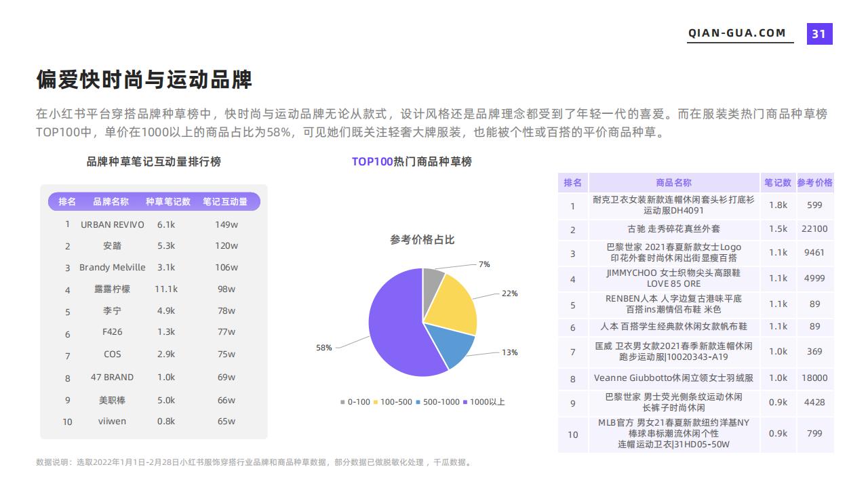Click the 参考价格 column header
Viewport: 868px width, 488px height.
click(x=815, y=182)
